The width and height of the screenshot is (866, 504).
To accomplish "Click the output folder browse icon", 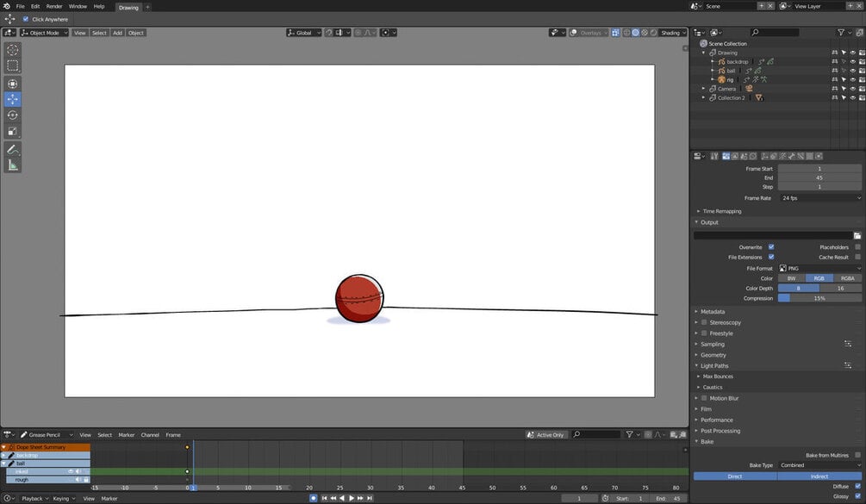I will [857, 236].
